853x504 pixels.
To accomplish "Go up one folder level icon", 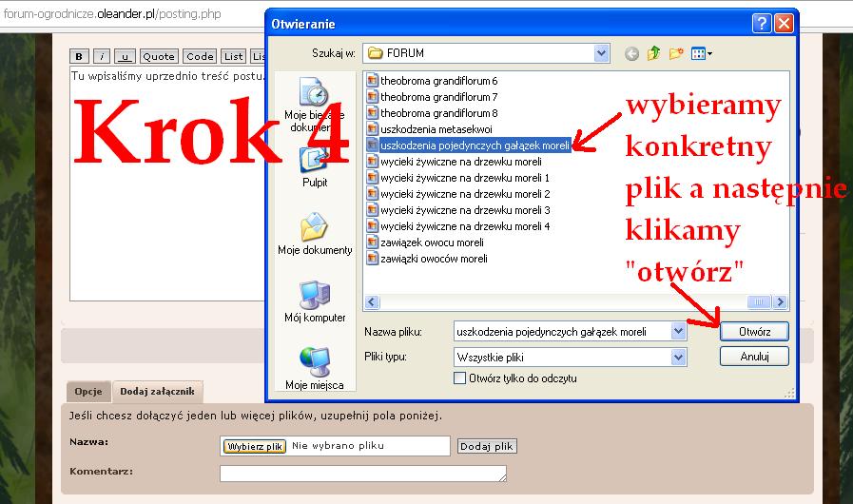I will 654,53.
